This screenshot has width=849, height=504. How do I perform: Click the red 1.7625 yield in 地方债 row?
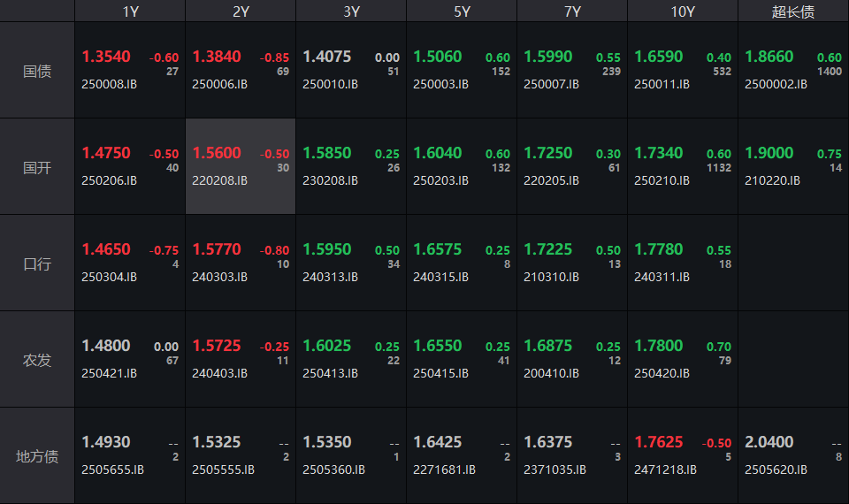point(659,442)
